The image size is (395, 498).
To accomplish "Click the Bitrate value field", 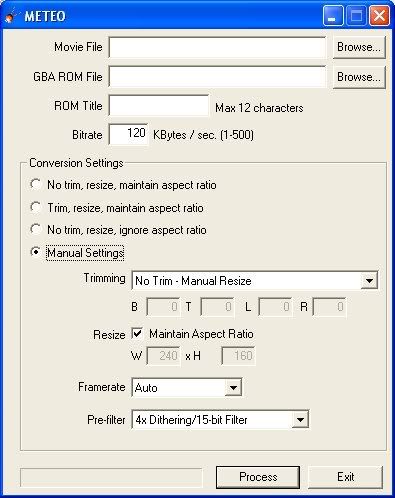I will pyautogui.click(x=128, y=134).
